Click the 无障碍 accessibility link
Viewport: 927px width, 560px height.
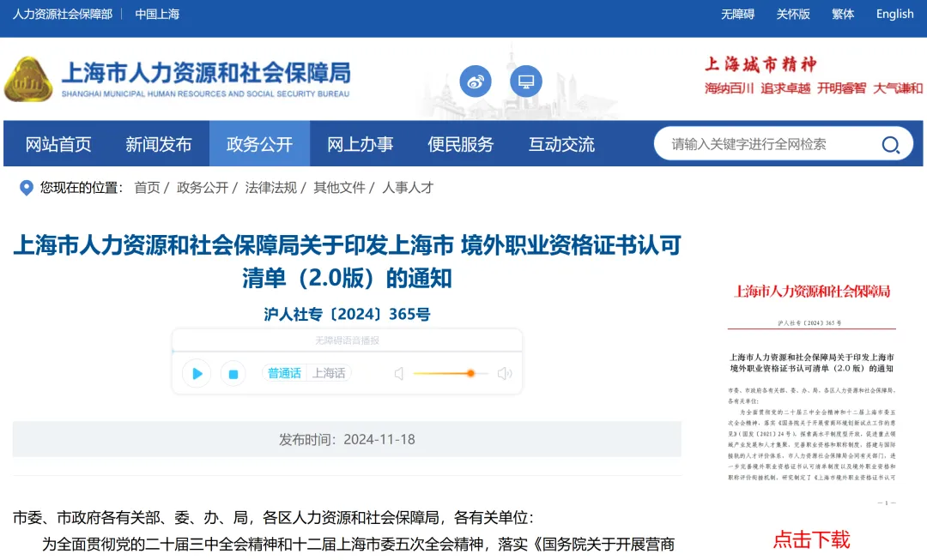click(x=737, y=14)
